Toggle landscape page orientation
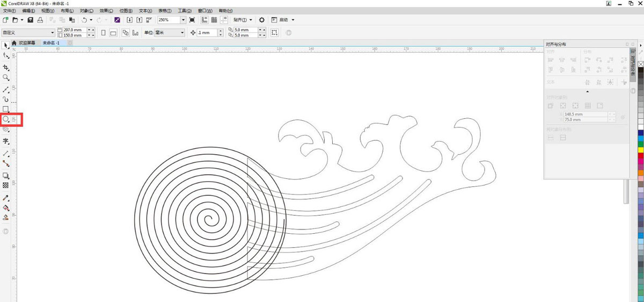Screen dimensions: 644x302 pyautogui.click(x=113, y=33)
